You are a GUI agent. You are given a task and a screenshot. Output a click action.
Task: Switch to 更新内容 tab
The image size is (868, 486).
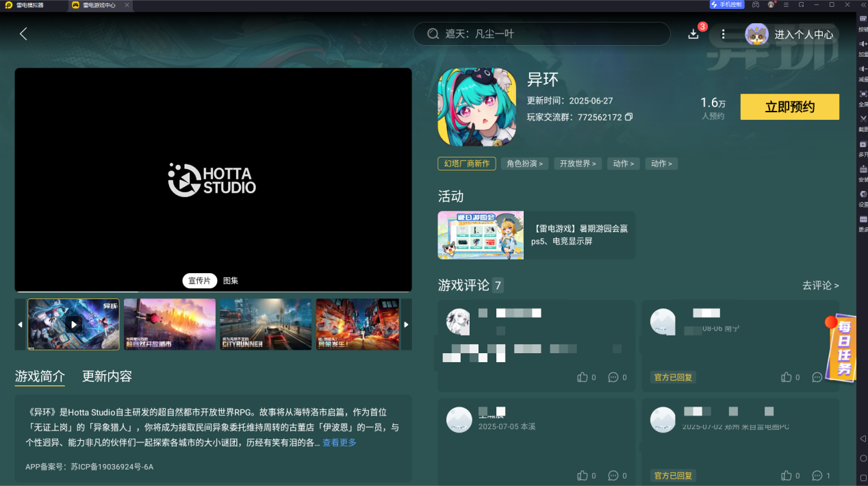[107, 376]
